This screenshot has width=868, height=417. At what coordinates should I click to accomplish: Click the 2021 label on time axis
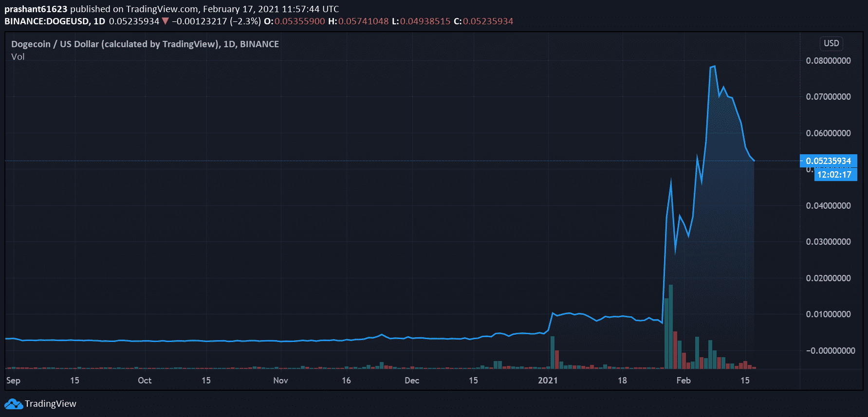pyautogui.click(x=548, y=381)
